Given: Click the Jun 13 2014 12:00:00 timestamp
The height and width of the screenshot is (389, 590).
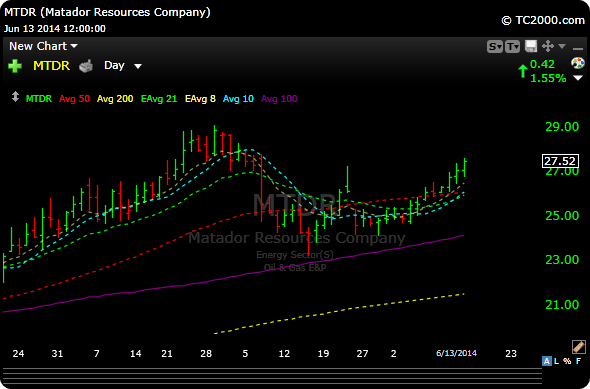Looking at the screenshot, I should click(55, 29).
